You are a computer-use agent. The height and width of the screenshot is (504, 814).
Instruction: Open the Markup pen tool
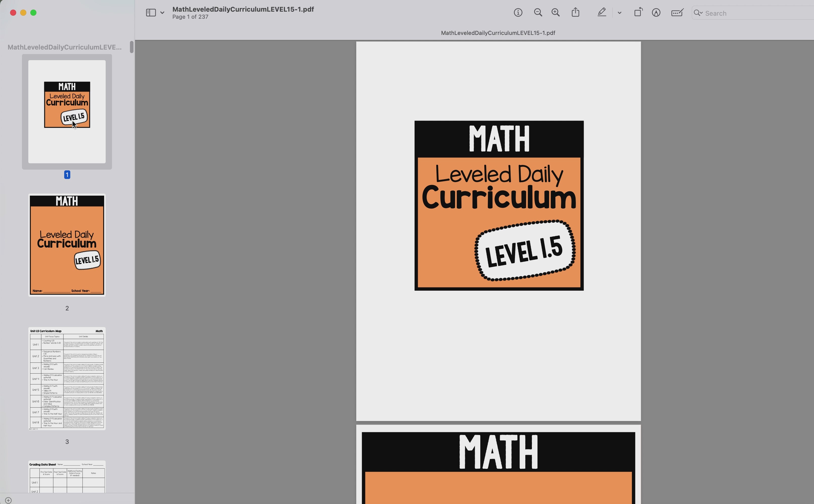click(601, 12)
